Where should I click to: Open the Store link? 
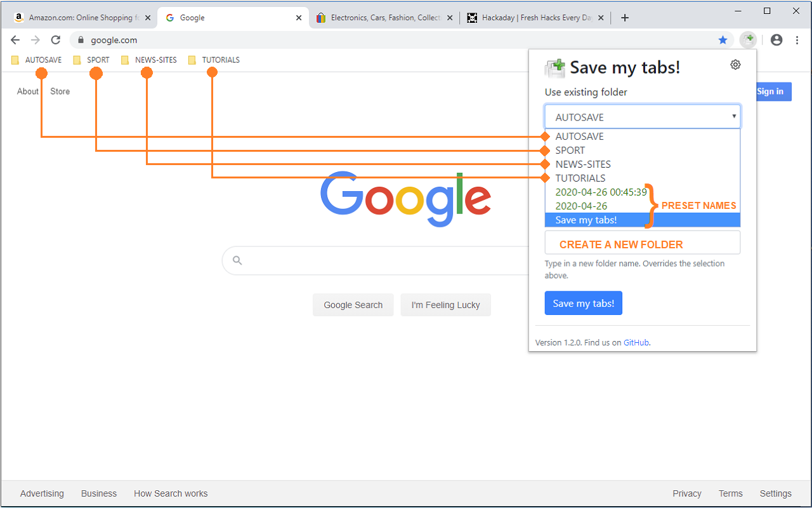60,91
